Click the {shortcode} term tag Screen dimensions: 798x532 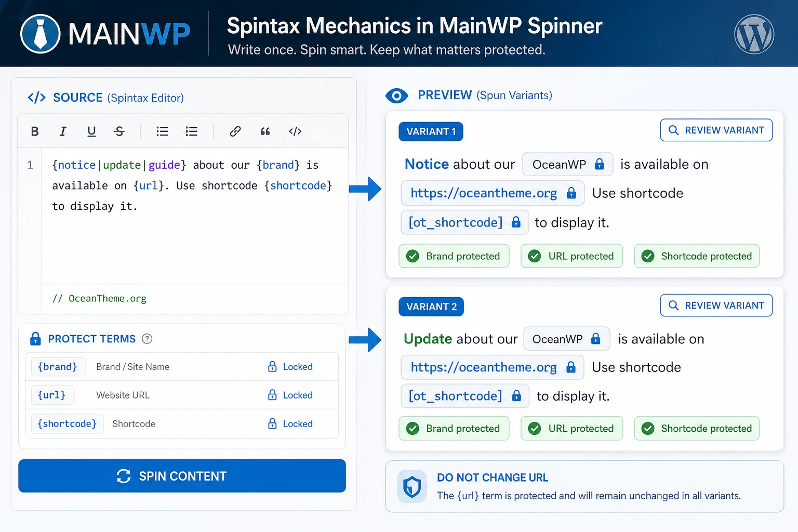(67, 424)
